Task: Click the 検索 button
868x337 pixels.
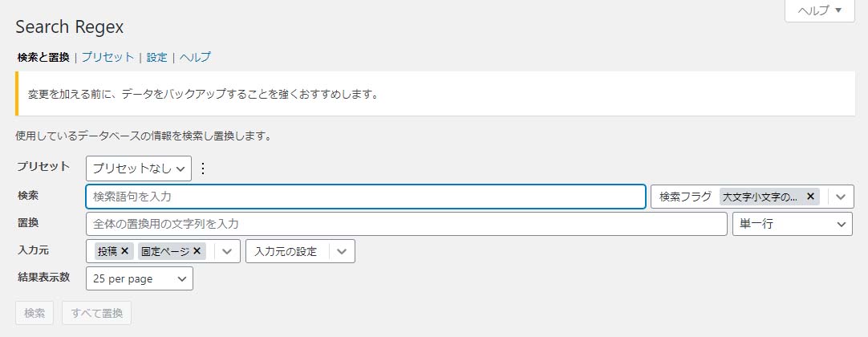Action: coord(34,313)
